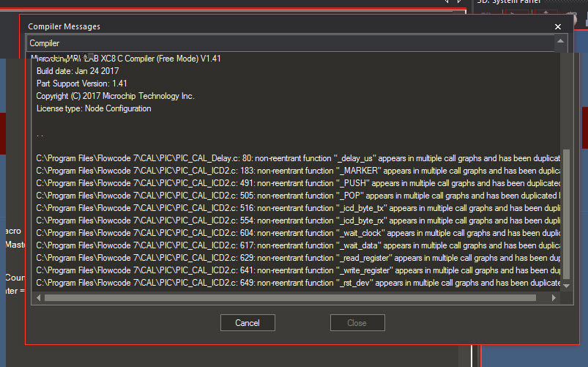Screen dimensions: 588x367
Task: Select the '_write_register' line 641 warning
Action: 298,270
